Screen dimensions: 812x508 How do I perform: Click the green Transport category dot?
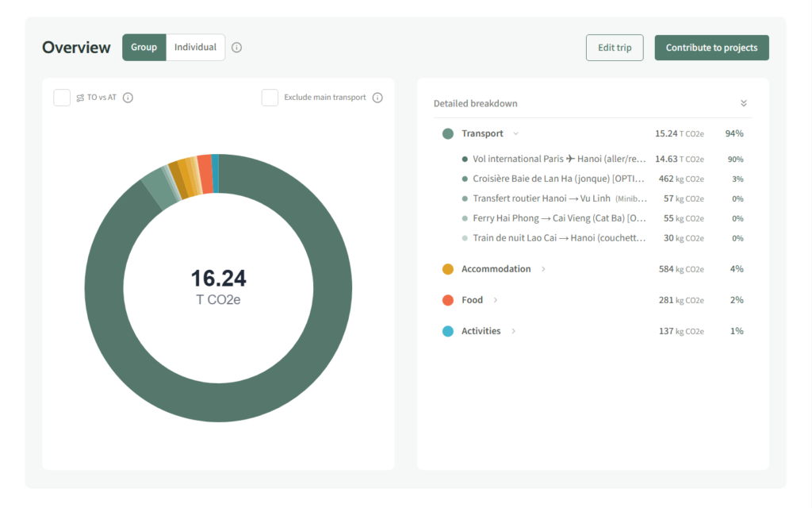pos(448,134)
